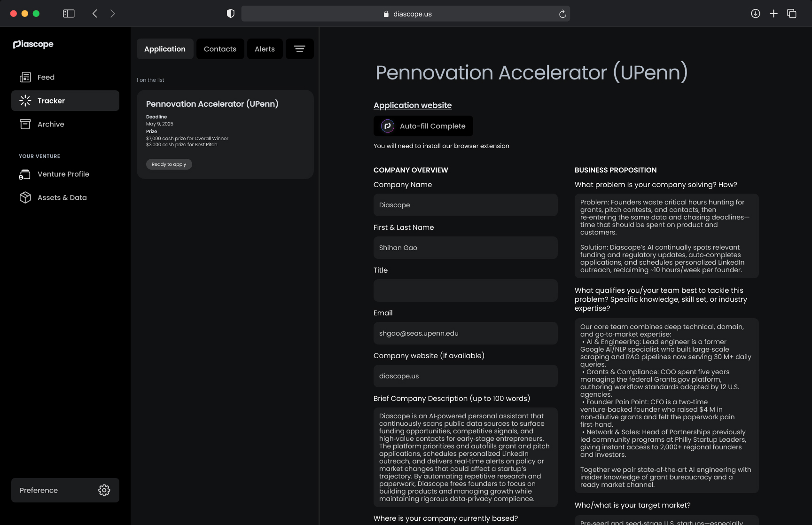
Task: Open the Preference button
Action: 65,490
